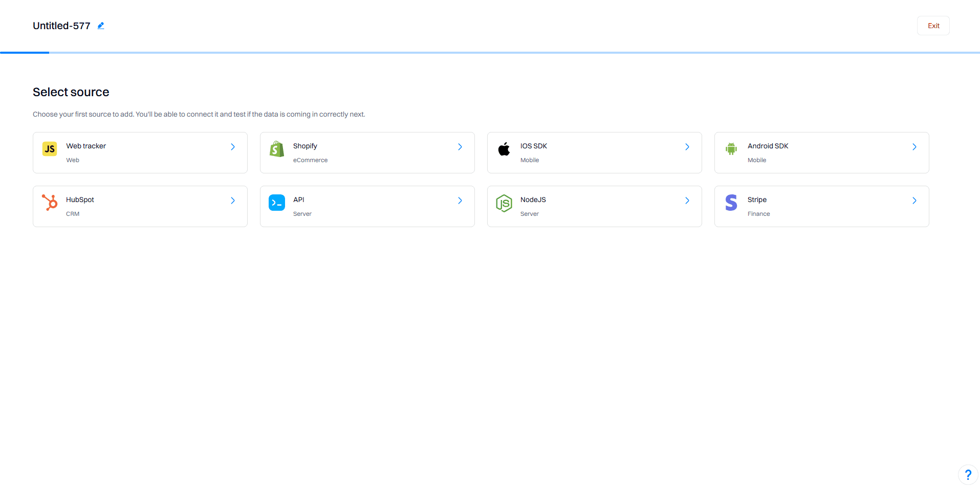
Task: Select the Web tracker JS source icon
Action: click(x=49, y=149)
